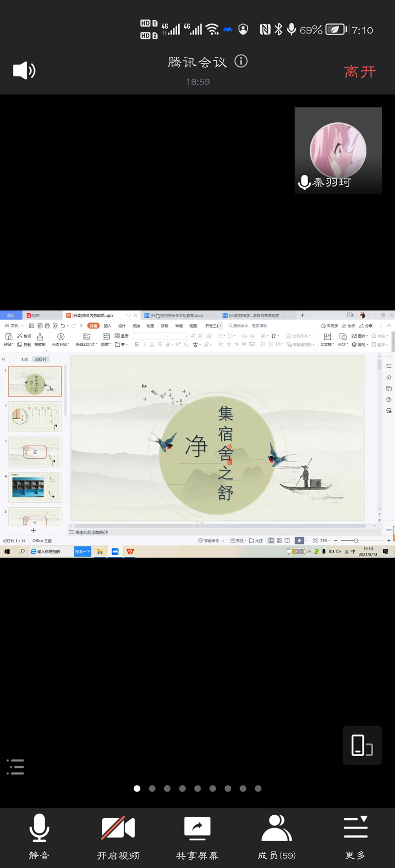The height and width of the screenshot is (868, 395).
Task: Leave the meeting with 离开
Action: (x=360, y=72)
